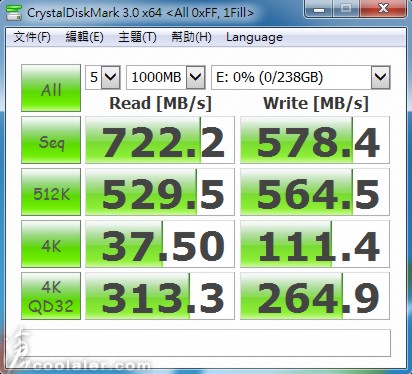Click the CrystalDiskMark title bar icon
412x374 pixels.
[13, 13]
